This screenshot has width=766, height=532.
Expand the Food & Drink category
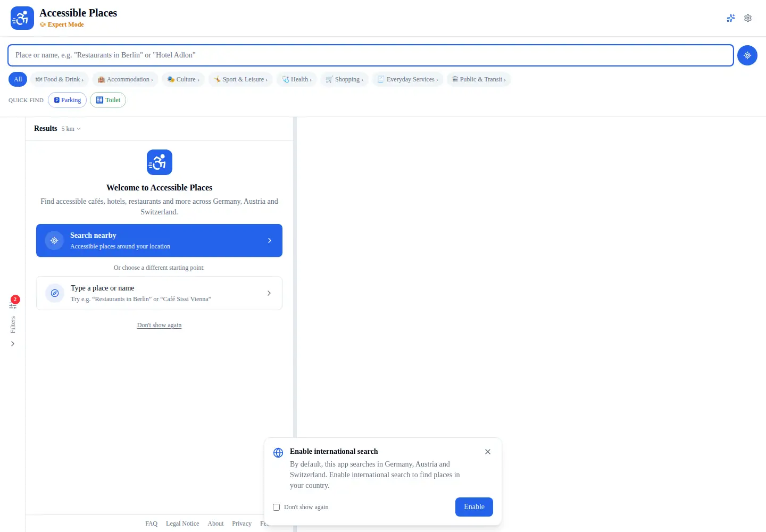[60, 79]
